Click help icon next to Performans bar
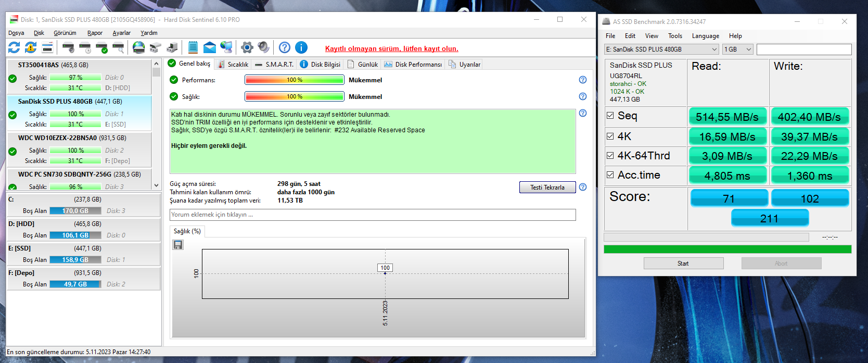The image size is (868, 363). [x=583, y=80]
